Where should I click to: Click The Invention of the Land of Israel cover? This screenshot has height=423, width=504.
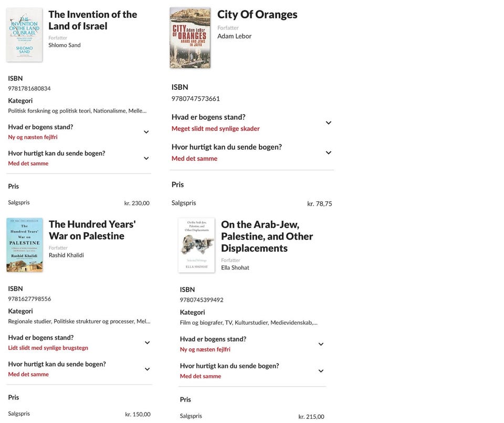25,35
